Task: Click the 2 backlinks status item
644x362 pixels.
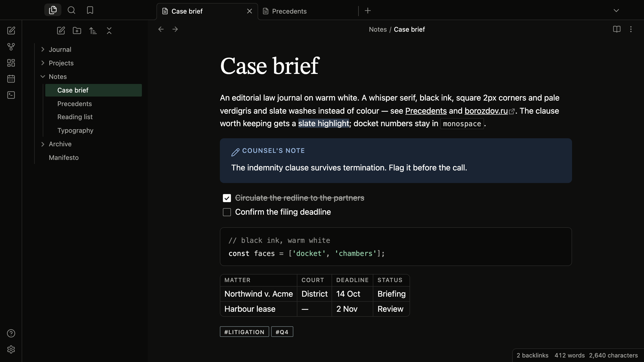Action: click(x=533, y=355)
